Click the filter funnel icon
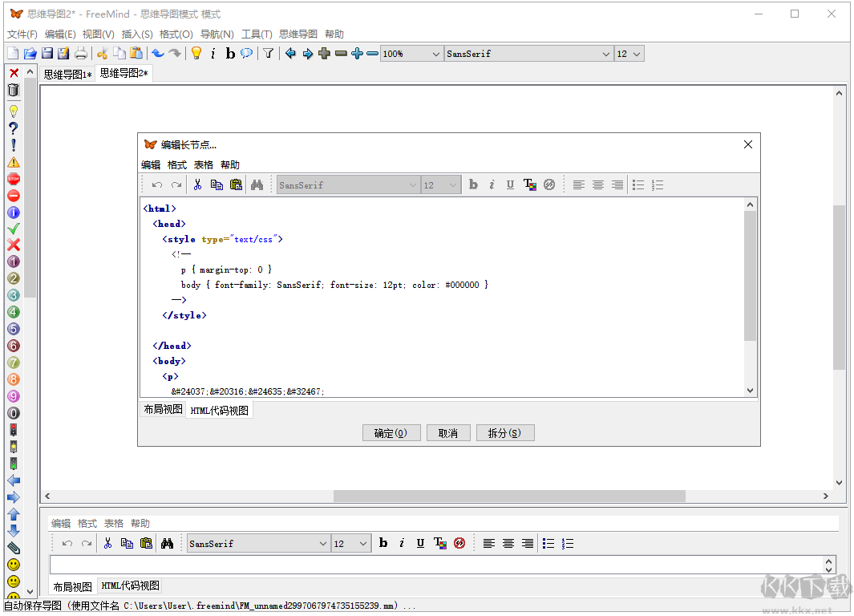 pos(269,54)
